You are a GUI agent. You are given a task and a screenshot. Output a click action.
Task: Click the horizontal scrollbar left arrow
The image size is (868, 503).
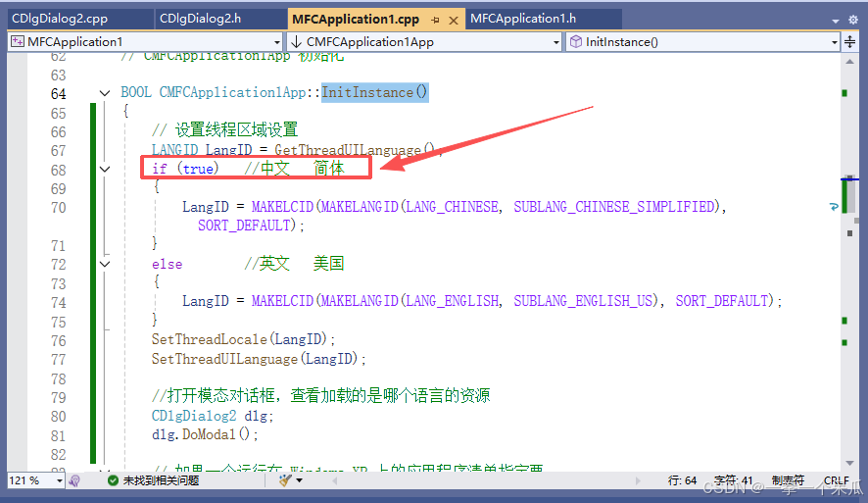(x=334, y=480)
